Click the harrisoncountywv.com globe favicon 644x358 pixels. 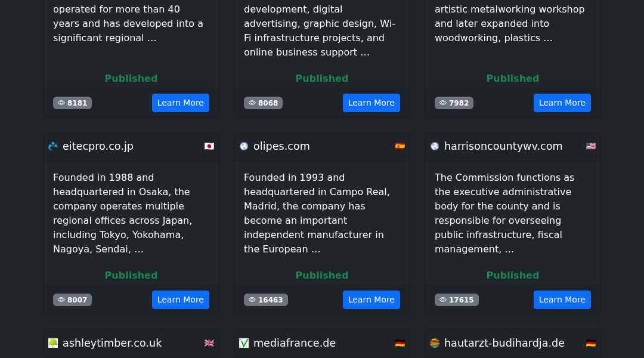[435, 146]
